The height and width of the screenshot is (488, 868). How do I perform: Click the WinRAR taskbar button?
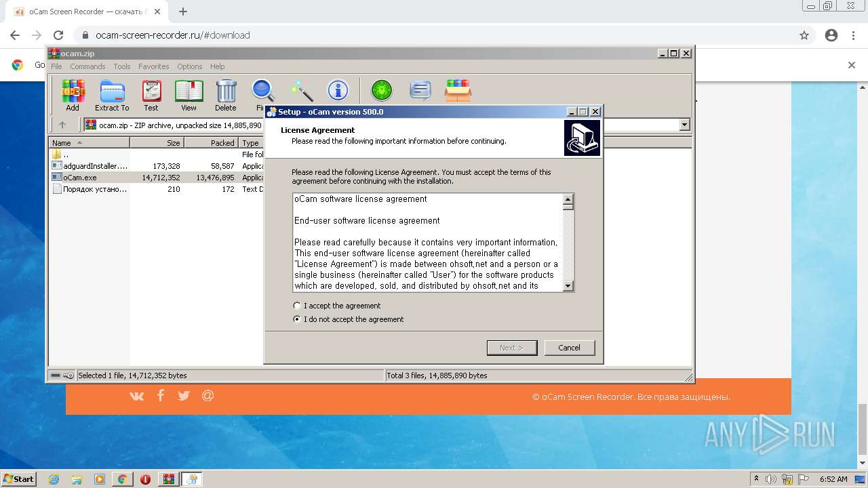(x=169, y=479)
